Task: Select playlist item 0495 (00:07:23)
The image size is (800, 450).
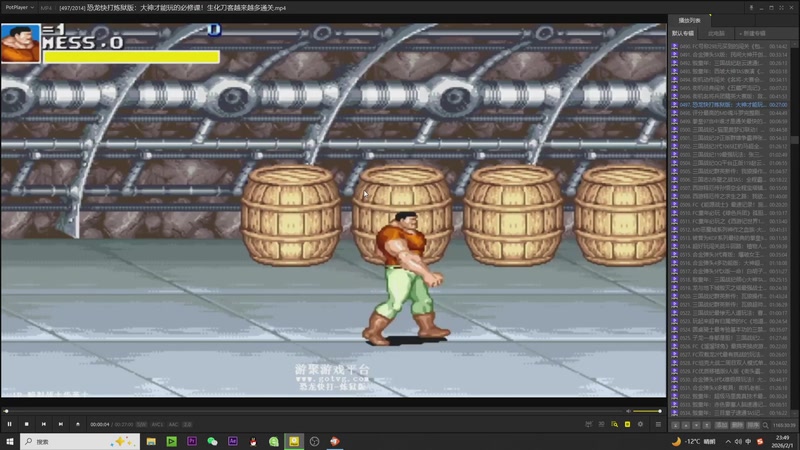Action: pyautogui.click(x=730, y=88)
